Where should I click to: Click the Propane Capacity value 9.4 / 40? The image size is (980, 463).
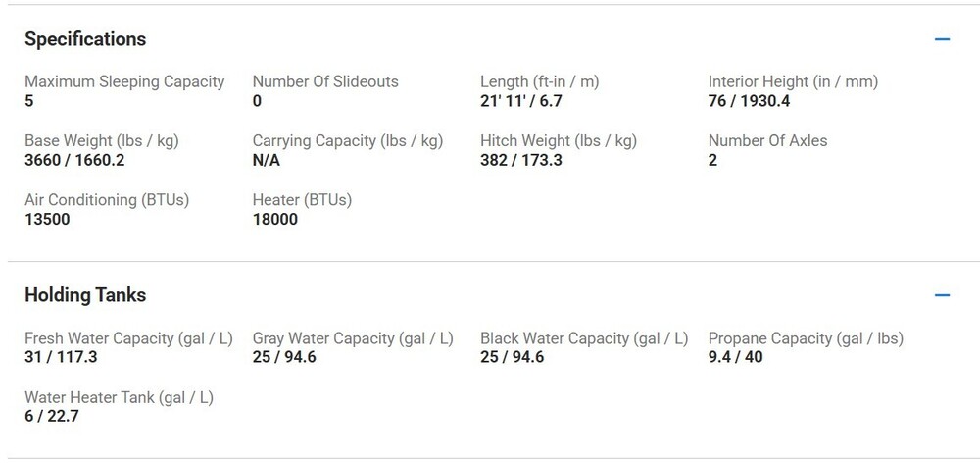click(x=735, y=357)
